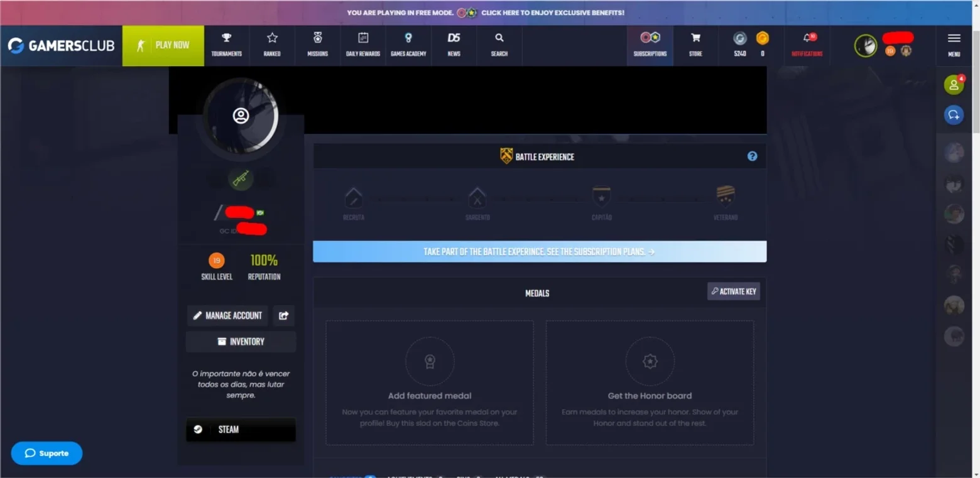Image resolution: width=980 pixels, height=478 pixels.
Task: Click the Brazil flag beside the username
Action: click(260, 213)
